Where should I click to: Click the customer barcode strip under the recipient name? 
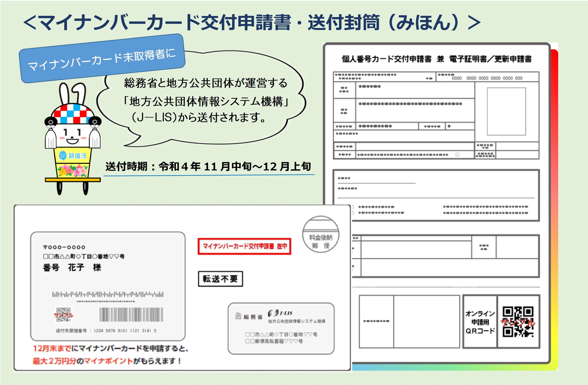tap(107, 294)
